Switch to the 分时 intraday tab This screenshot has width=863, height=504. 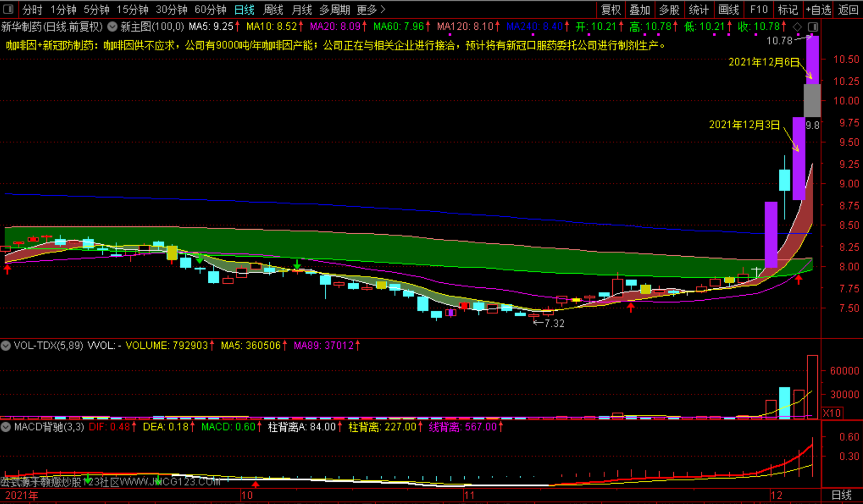pyautogui.click(x=32, y=10)
